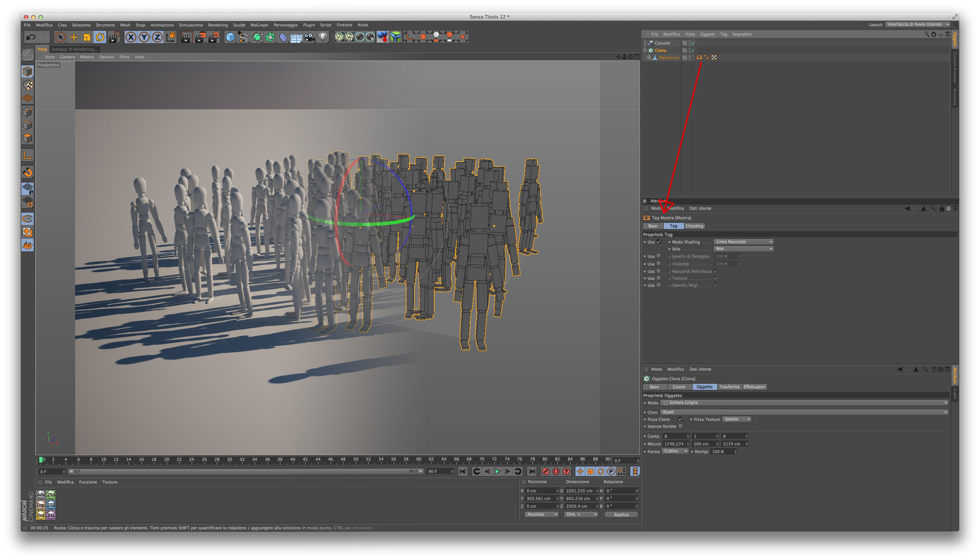Add a light object (bulb icon)
The height and width of the screenshot is (560, 980).
click(x=323, y=37)
